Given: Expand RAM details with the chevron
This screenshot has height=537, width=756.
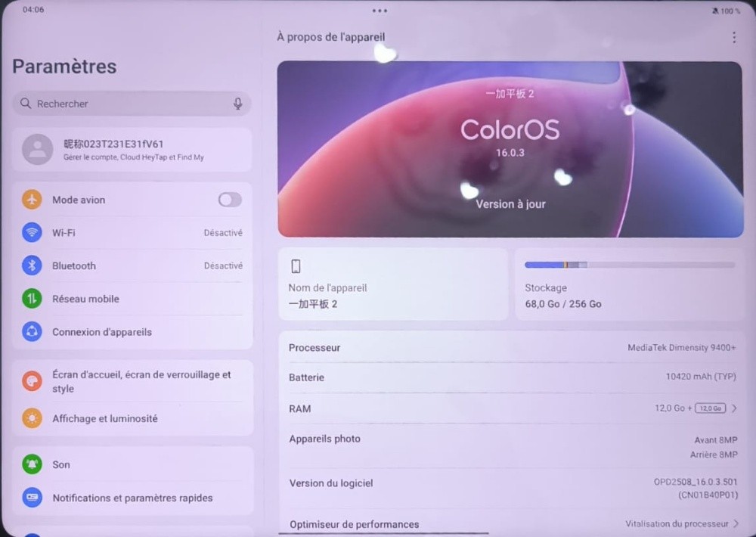Looking at the screenshot, I should pos(734,408).
